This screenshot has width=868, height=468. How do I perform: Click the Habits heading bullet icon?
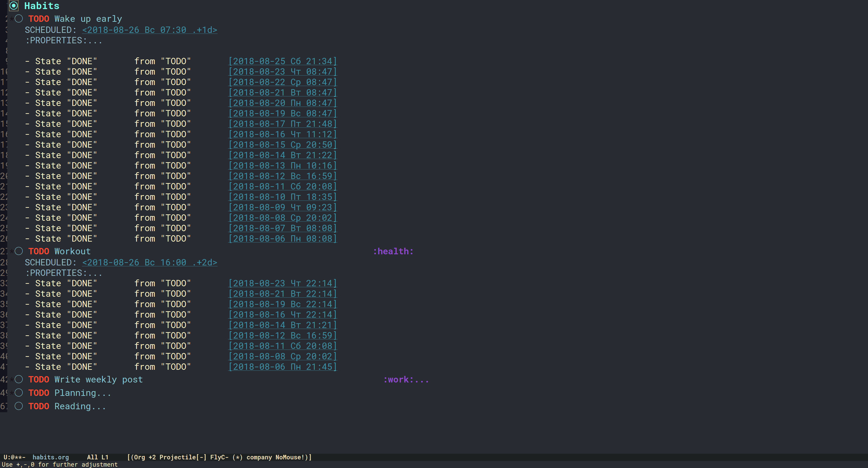[x=13, y=6]
